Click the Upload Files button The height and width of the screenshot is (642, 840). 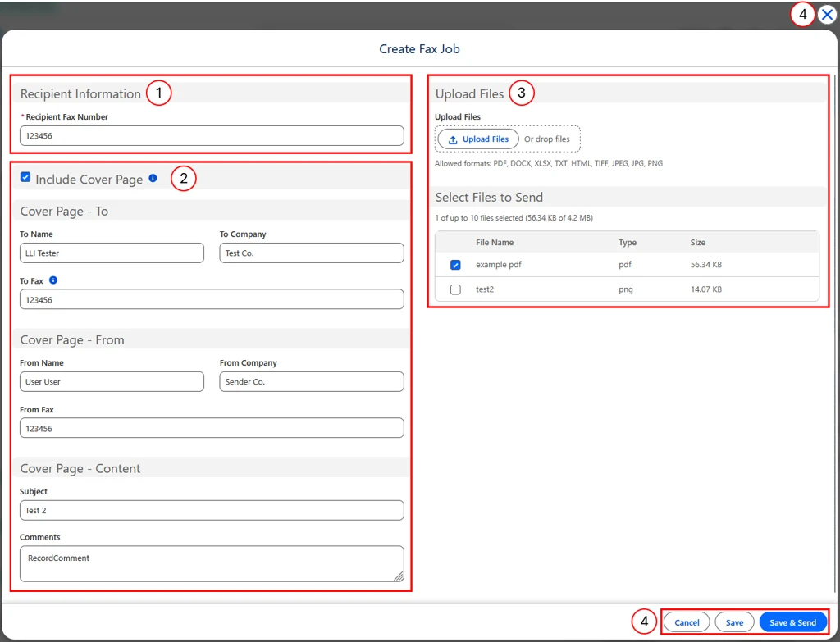tap(478, 139)
